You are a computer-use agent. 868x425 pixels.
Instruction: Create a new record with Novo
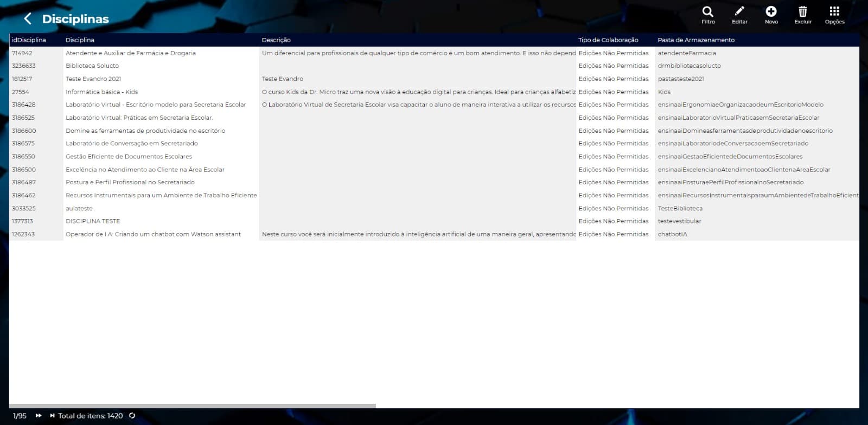pos(771,15)
